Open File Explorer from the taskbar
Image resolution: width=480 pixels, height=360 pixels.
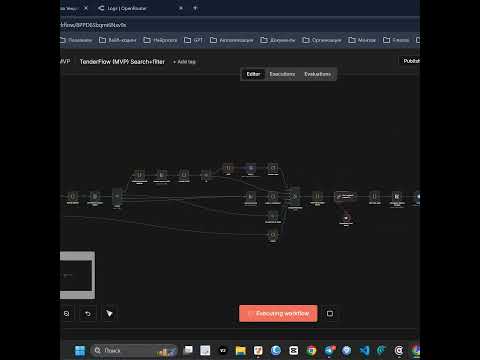(240, 351)
